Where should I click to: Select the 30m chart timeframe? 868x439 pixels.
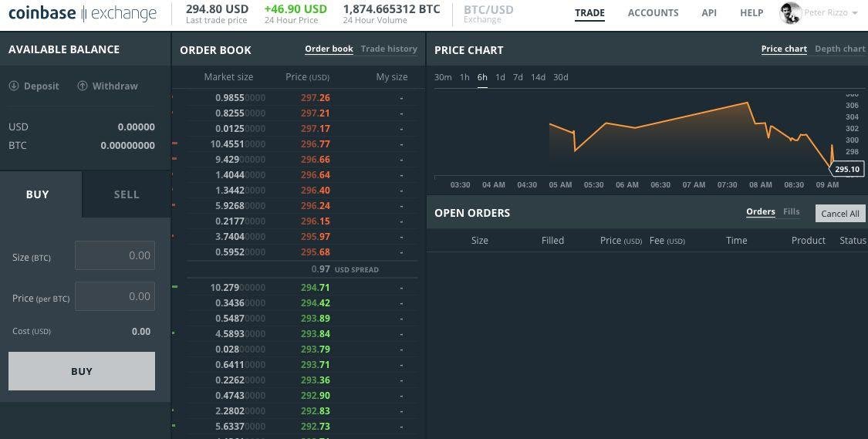[443, 77]
